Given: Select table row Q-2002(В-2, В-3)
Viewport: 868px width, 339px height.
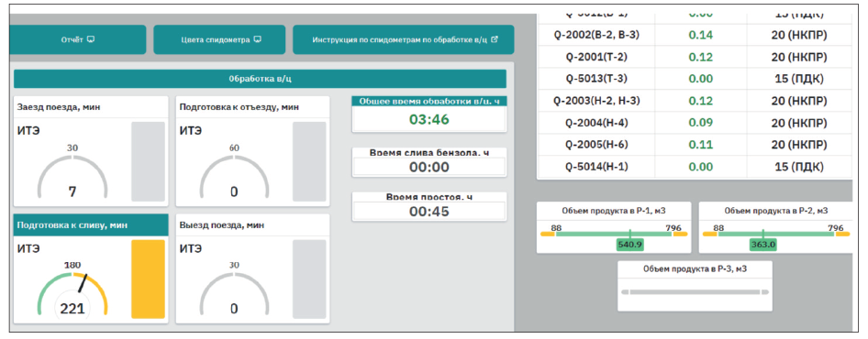Looking at the screenshot, I should (x=695, y=35).
